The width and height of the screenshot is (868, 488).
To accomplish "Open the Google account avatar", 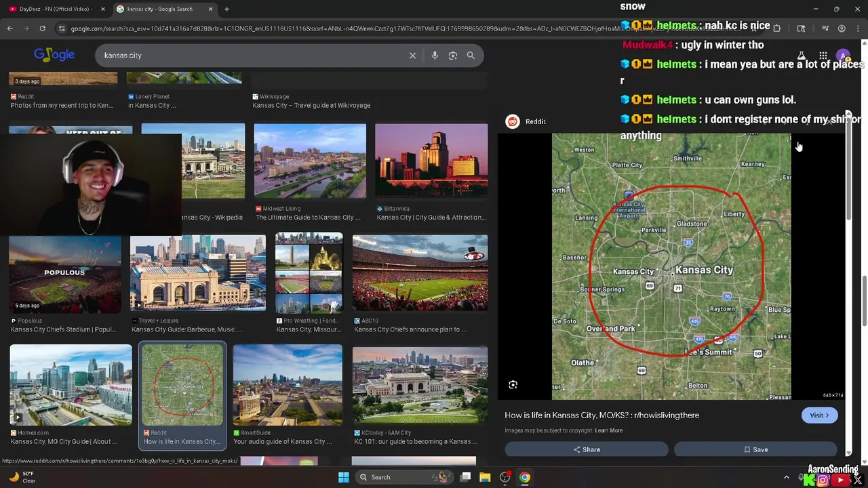I will [x=843, y=56].
